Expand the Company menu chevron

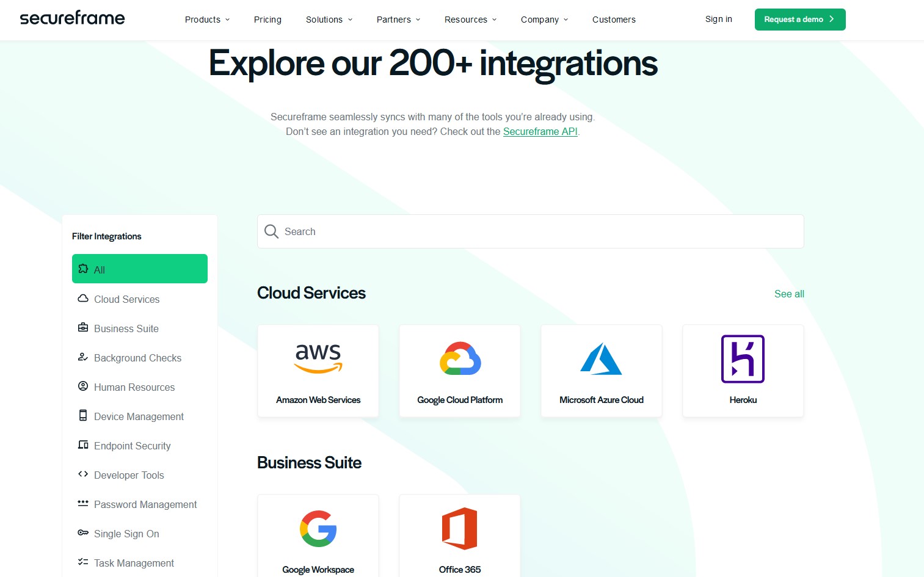[566, 20]
